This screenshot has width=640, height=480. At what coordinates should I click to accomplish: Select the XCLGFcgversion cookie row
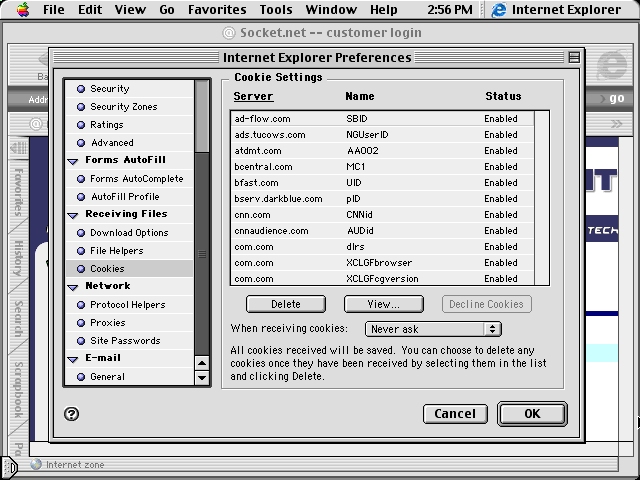(382, 278)
